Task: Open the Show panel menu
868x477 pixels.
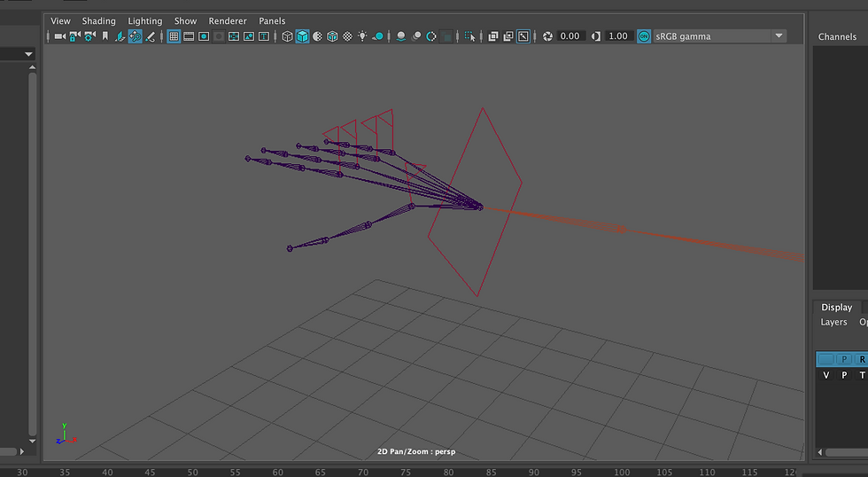Action: (185, 21)
